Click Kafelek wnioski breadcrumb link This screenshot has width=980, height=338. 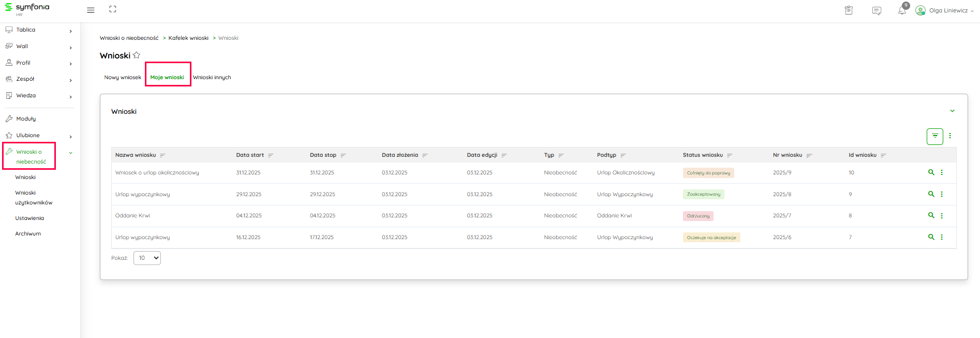point(188,38)
